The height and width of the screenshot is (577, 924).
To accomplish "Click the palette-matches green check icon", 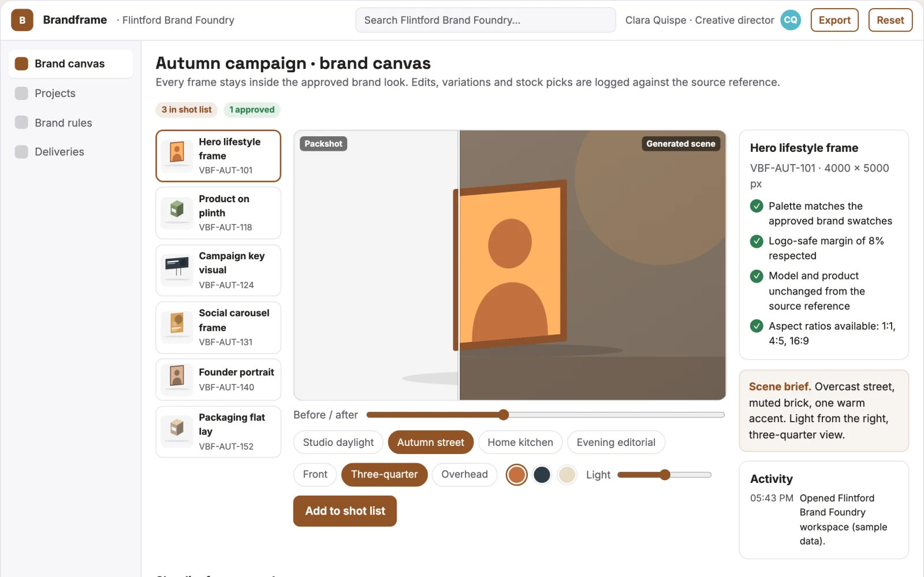I will pos(757,206).
